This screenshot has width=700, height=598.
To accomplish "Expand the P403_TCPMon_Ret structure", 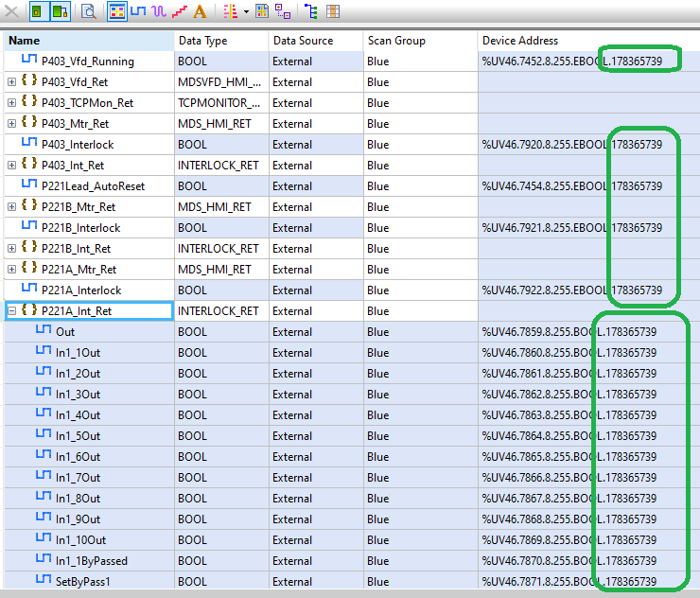I will coord(12,103).
